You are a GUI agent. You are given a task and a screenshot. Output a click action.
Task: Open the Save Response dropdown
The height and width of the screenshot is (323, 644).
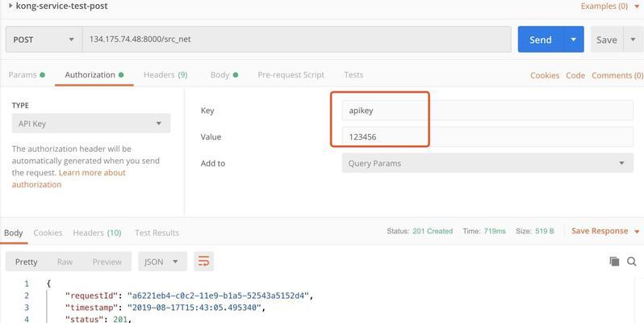pos(605,231)
